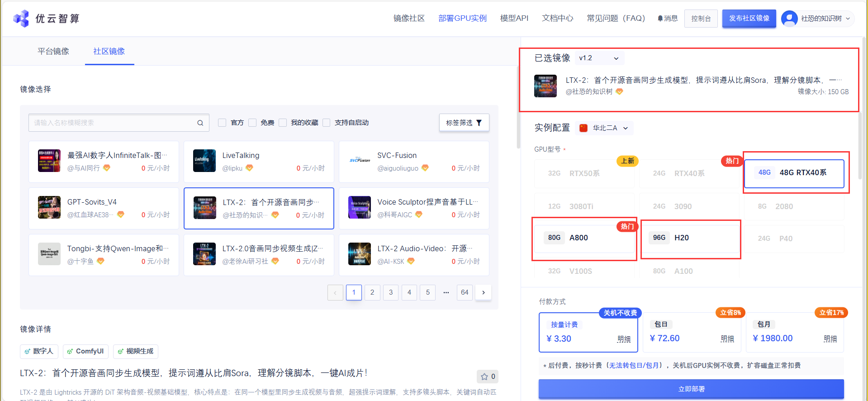This screenshot has width=868, height=401.
Task: Open 明细 link for 包月
Action: [x=830, y=339]
